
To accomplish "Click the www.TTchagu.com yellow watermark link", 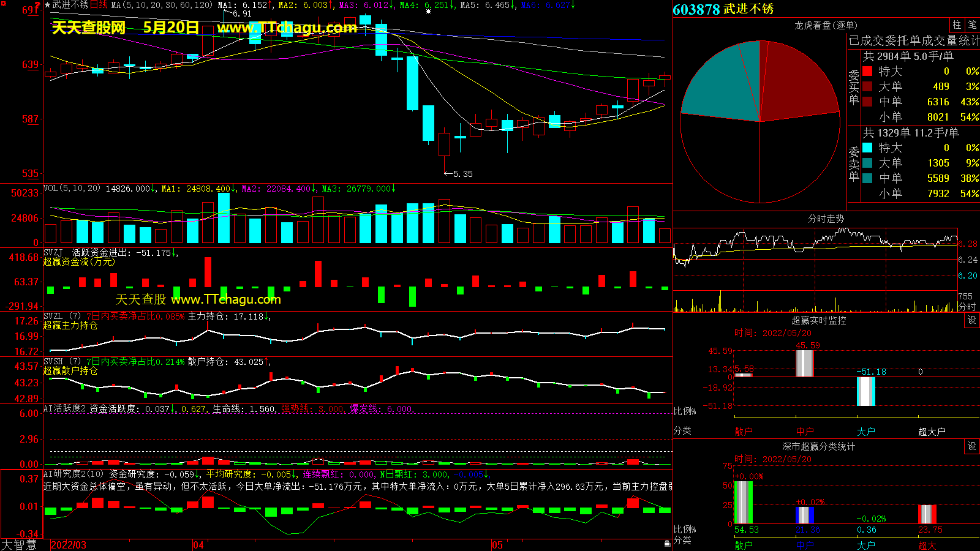I will point(287,28).
